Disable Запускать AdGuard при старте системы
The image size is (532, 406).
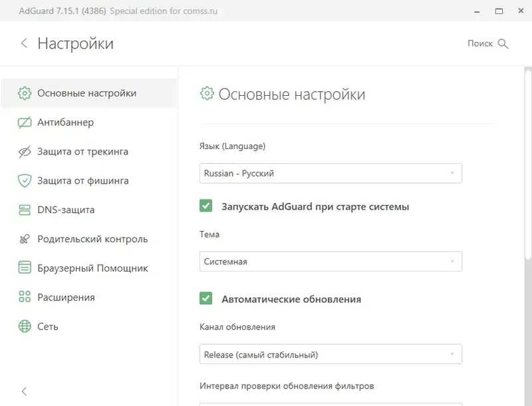click(x=206, y=206)
